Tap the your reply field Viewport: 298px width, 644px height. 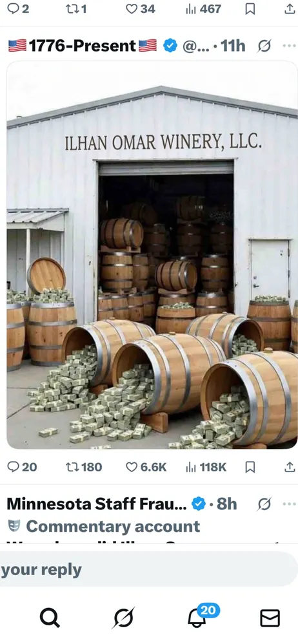pos(149,569)
